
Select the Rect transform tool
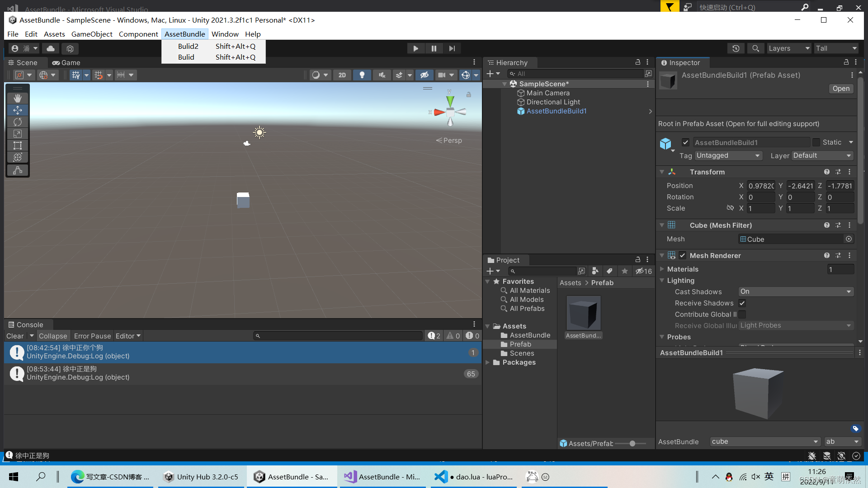(x=18, y=145)
